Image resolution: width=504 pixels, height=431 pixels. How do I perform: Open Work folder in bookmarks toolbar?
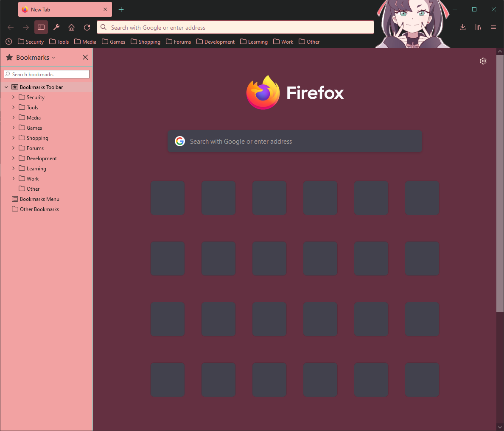point(283,42)
